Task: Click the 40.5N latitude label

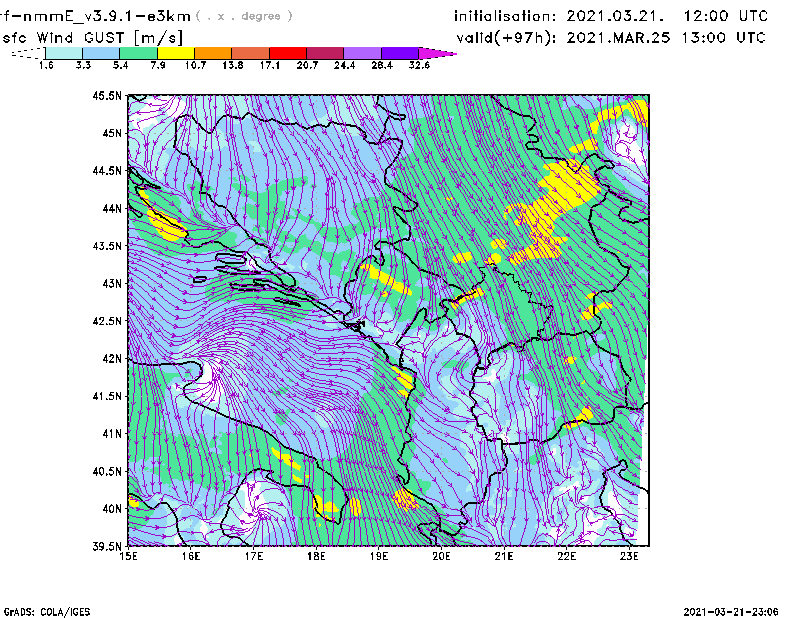Action: [x=107, y=471]
